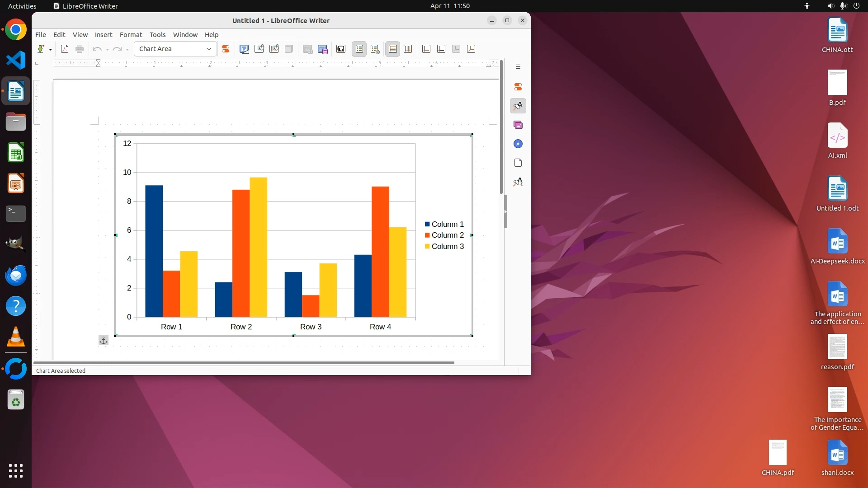Viewport: 868px width, 488px height.
Task: Open Navigator panel in sidebar
Action: [518, 144]
